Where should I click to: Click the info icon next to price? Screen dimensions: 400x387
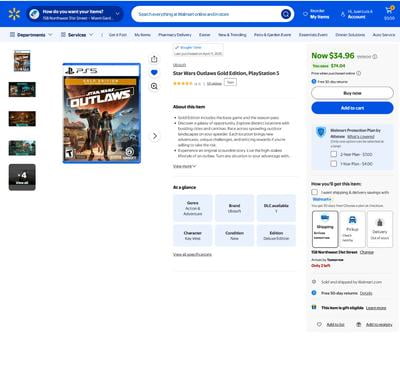pos(375,57)
